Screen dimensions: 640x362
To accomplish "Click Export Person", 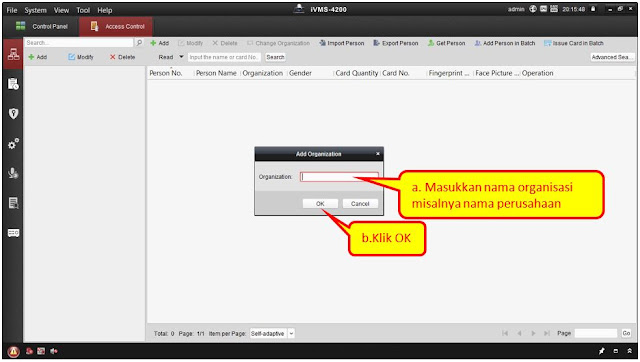I will [396, 43].
